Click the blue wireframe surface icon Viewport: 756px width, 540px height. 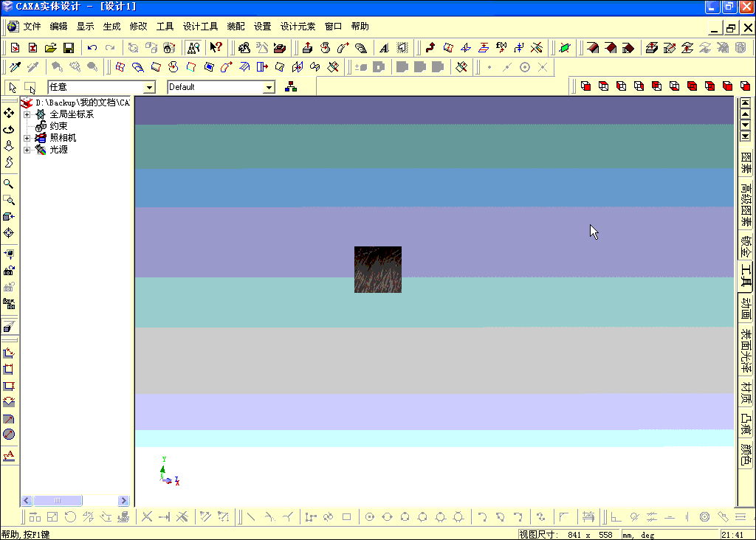[x=120, y=67]
